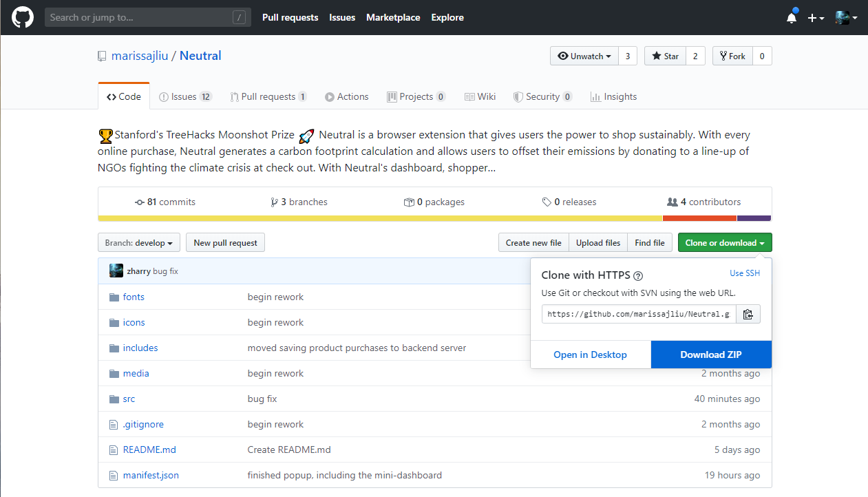This screenshot has height=497, width=868.
Task: Click the purple language bar segment
Action: click(754, 218)
